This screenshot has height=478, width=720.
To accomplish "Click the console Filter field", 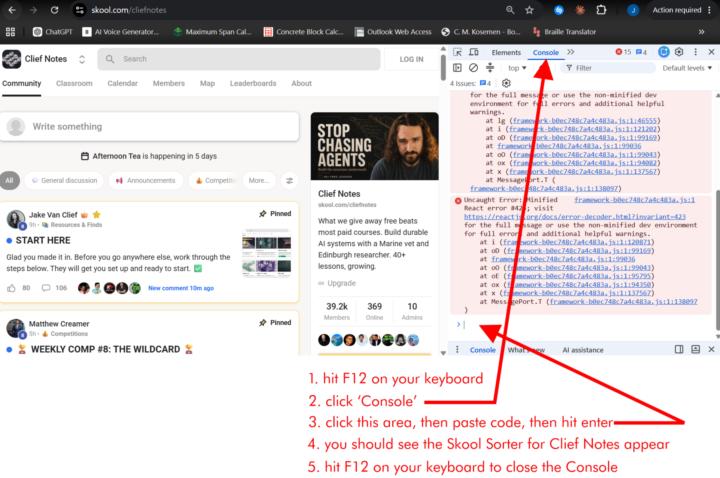I will 608,68.
